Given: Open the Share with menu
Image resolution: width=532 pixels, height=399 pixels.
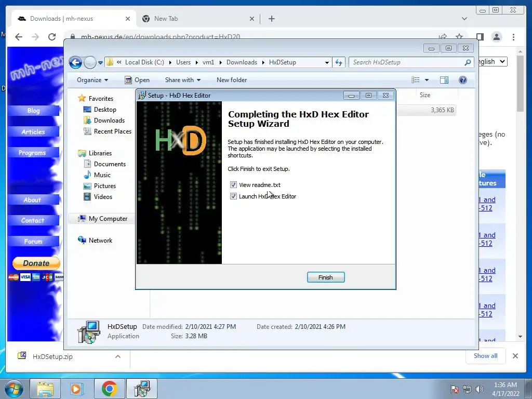Looking at the screenshot, I should [182, 80].
